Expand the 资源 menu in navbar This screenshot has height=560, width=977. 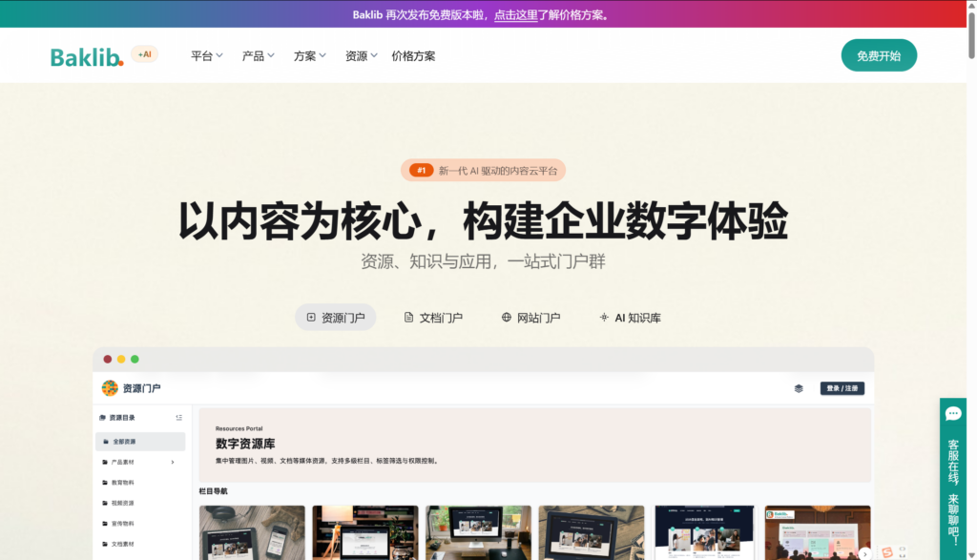coord(362,56)
